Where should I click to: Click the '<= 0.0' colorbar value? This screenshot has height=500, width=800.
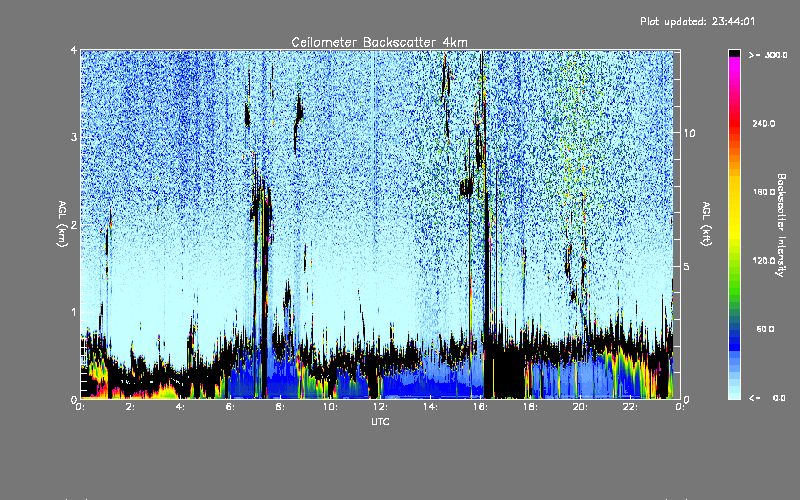click(x=767, y=398)
